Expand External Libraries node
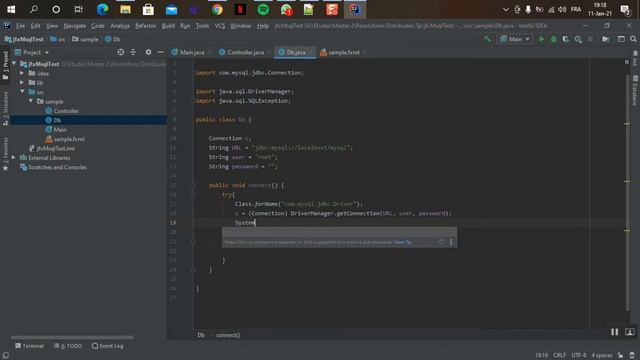The width and height of the screenshot is (640, 360). point(13,158)
